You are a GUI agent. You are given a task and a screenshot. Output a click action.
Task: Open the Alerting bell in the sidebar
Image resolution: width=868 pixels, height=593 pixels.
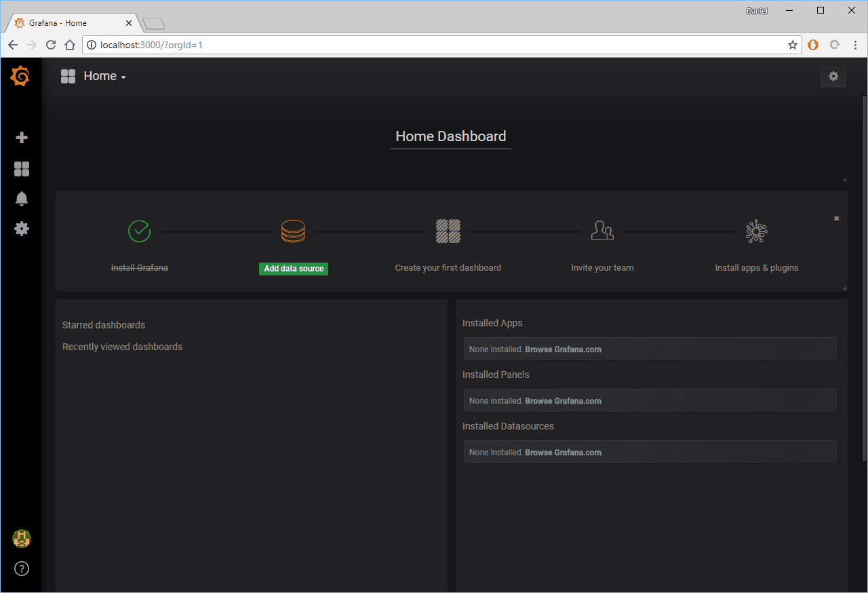[x=22, y=199]
